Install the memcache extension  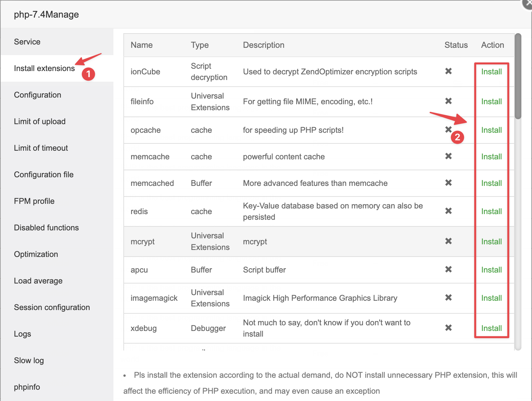(492, 157)
